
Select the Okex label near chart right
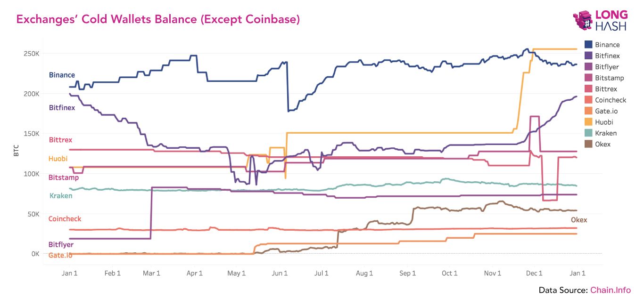pyautogui.click(x=579, y=220)
